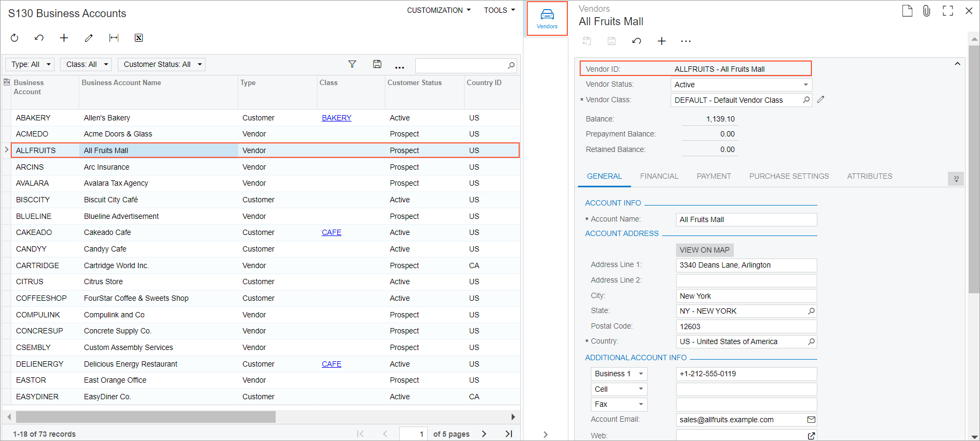The width and height of the screenshot is (980, 441).
Task: Switch to the Financial tab
Action: [659, 176]
